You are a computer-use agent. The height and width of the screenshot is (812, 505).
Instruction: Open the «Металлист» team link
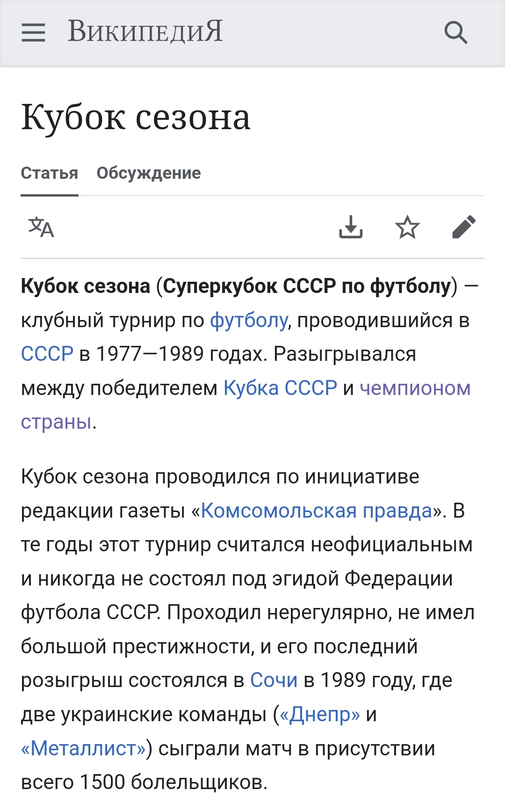[84, 748]
